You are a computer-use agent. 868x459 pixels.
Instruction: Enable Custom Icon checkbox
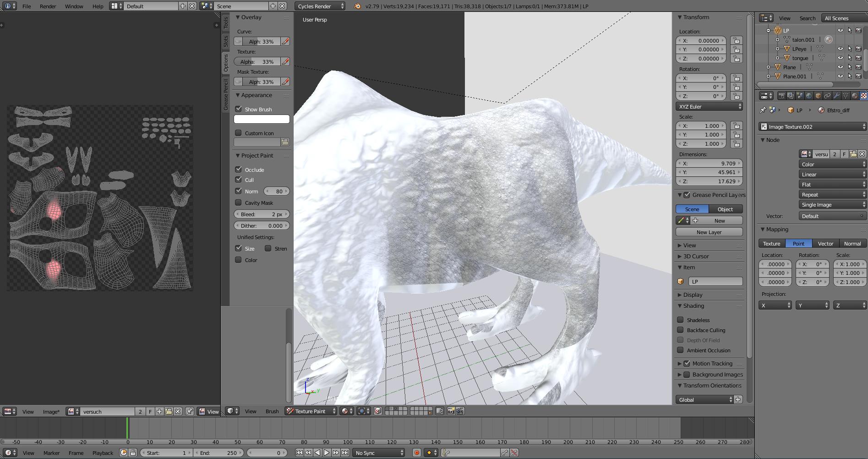[238, 133]
